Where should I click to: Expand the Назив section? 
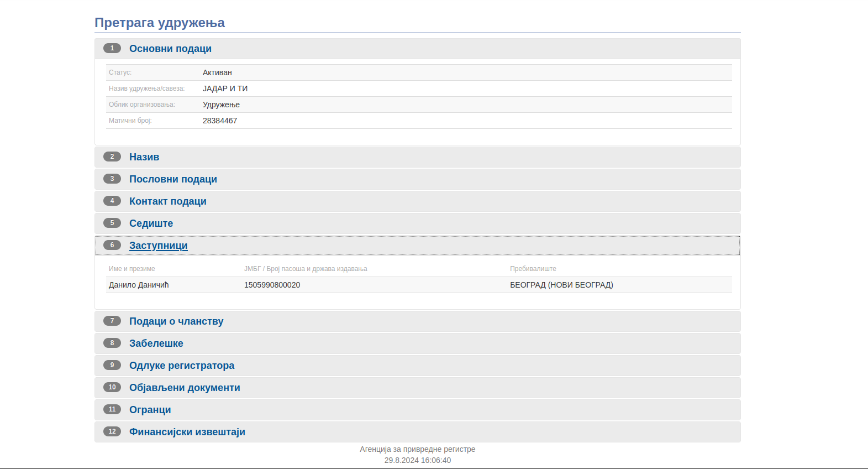[x=144, y=157]
